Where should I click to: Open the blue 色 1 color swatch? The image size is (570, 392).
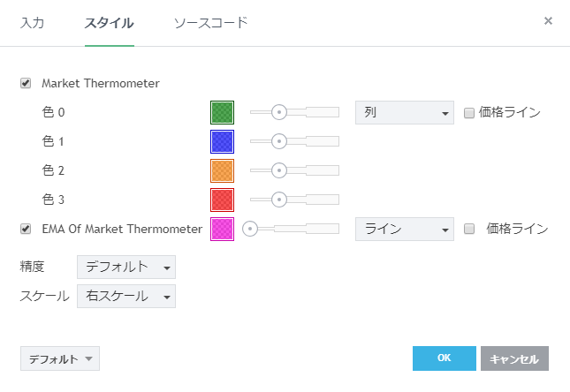click(222, 141)
